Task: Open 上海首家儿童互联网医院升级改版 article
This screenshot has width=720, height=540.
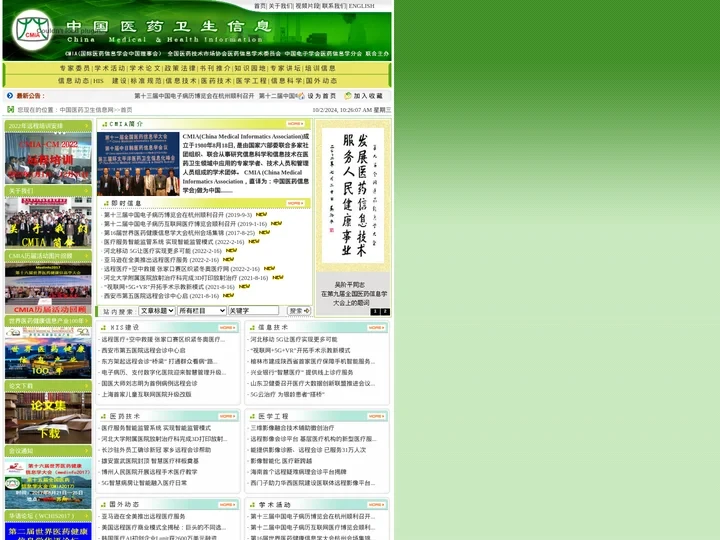Action: [146, 394]
